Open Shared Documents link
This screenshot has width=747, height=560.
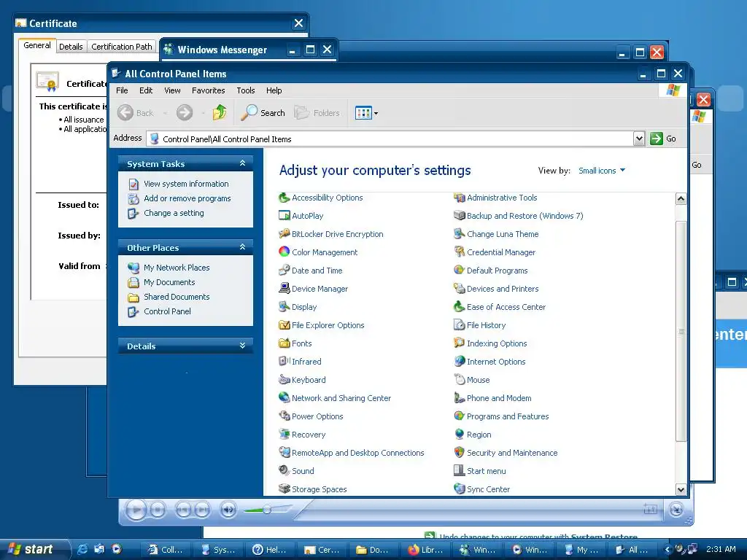(x=177, y=297)
